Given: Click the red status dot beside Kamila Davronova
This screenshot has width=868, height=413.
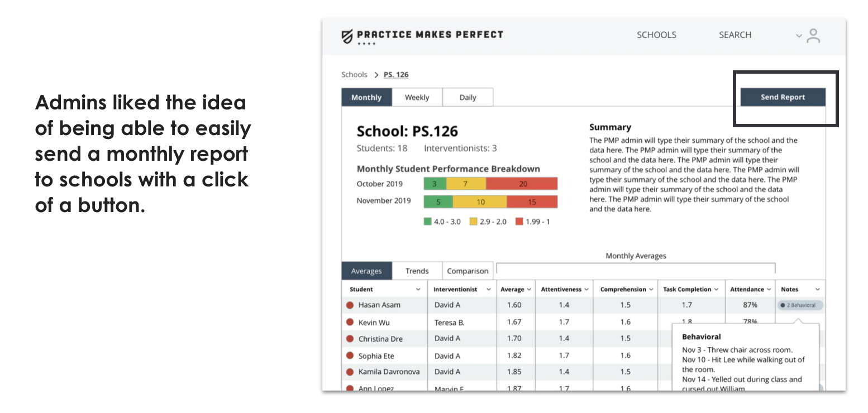Looking at the screenshot, I should (x=350, y=372).
